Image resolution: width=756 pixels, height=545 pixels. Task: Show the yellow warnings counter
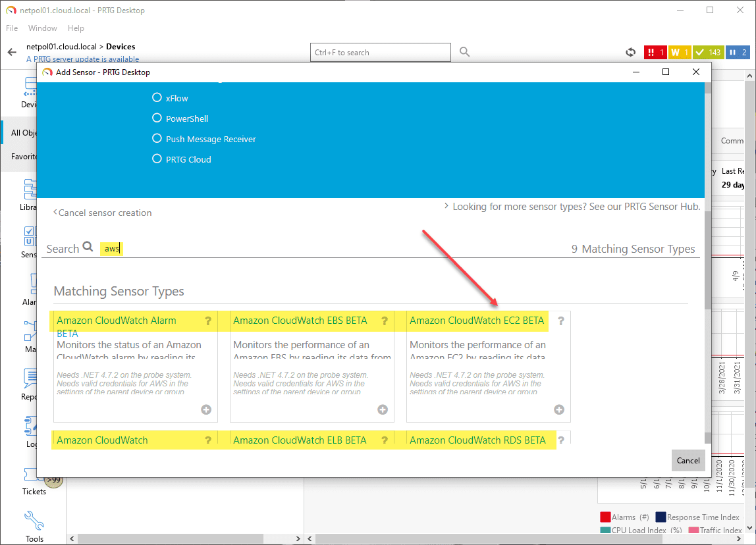pyautogui.click(x=680, y=52)
